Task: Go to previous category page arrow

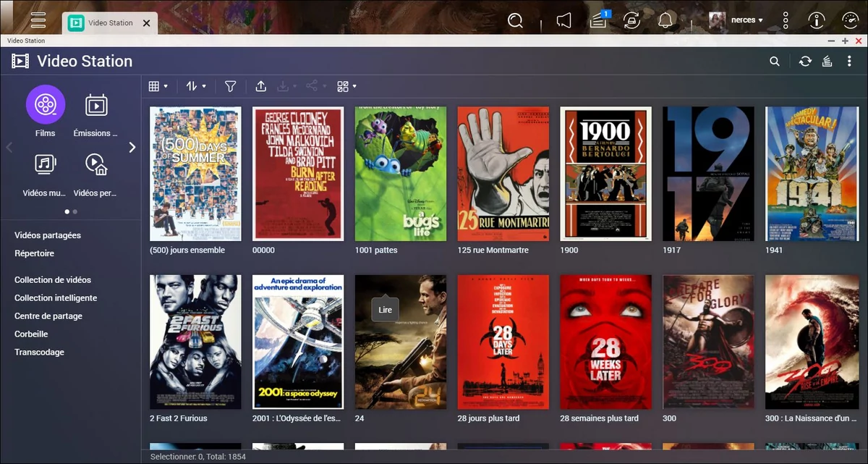Action: pyautogui.click(x=9, y=148)
